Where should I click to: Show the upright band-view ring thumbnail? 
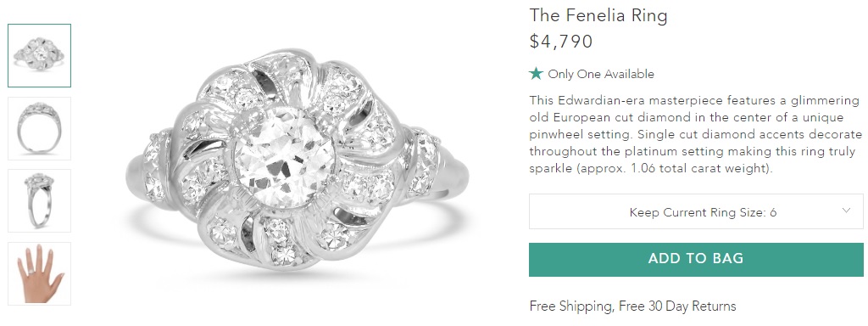click(39, 129)
